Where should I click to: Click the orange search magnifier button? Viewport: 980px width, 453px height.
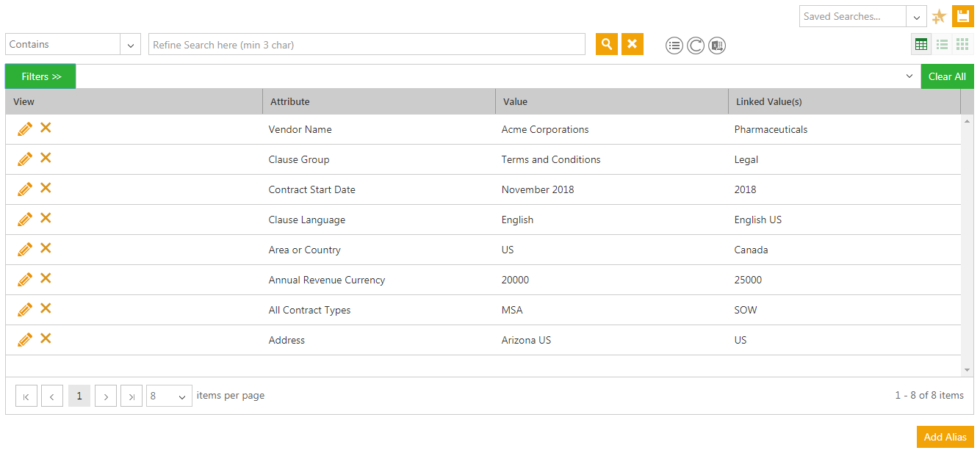coord(606,44)
